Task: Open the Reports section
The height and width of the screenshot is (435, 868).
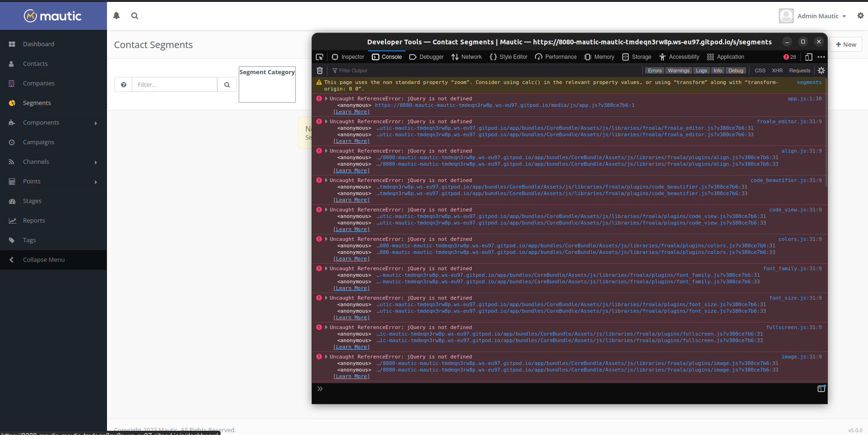Action: 34,220
